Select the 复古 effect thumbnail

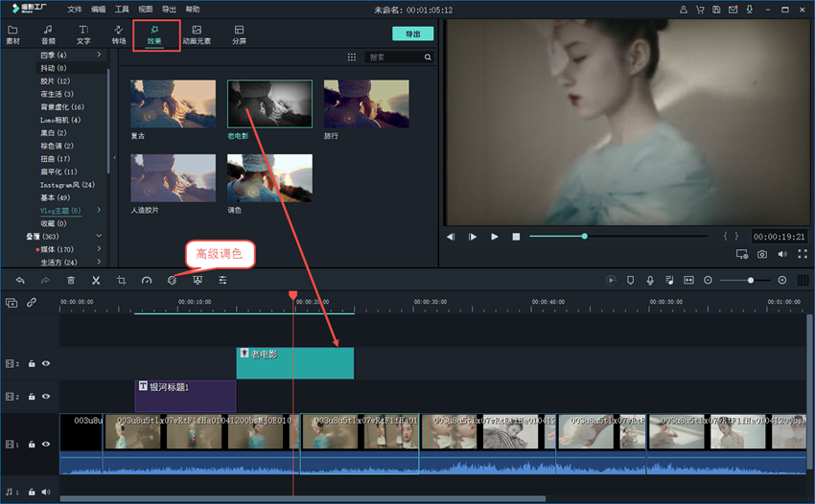(x=173, y=103)
